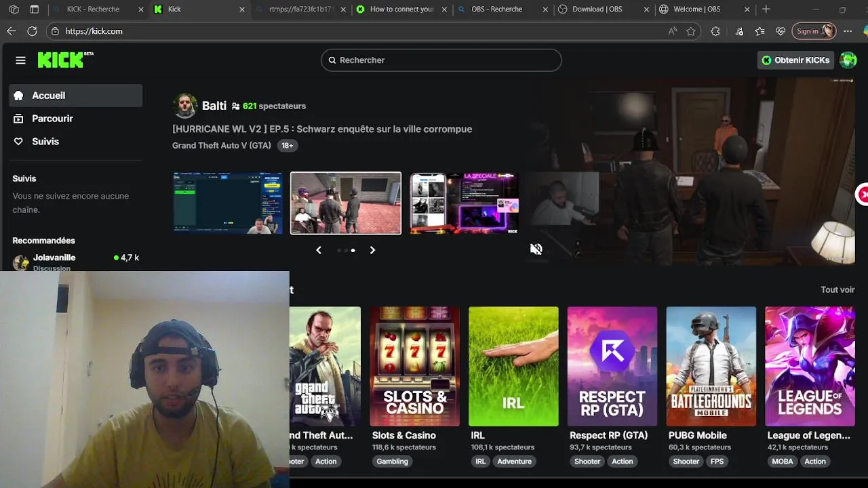Viewport: 868px width, 488px height.
Task: Switch to How to connect your tab
Action: (401, 9)
